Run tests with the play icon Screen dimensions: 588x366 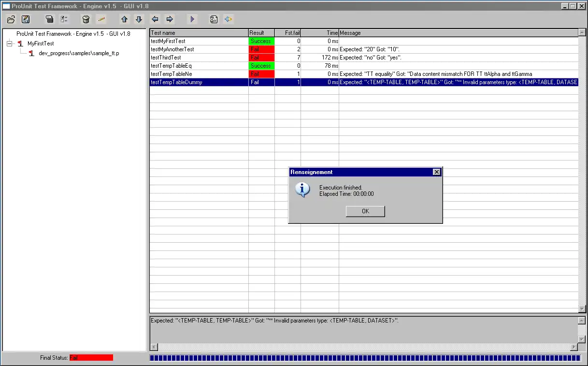(192, 19)
